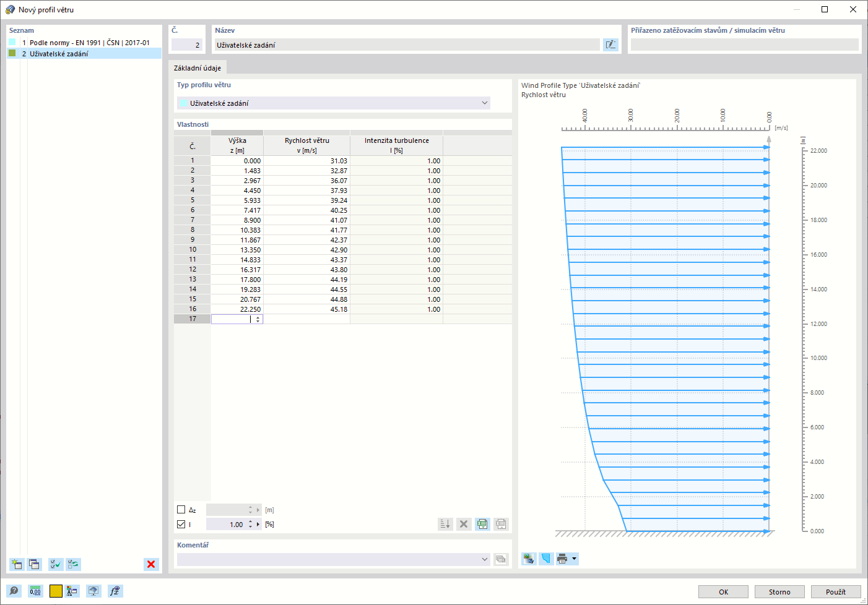This screenshot has width=868, height=605.
Task: Expand the Komentář dropdown
Action: 485,559
